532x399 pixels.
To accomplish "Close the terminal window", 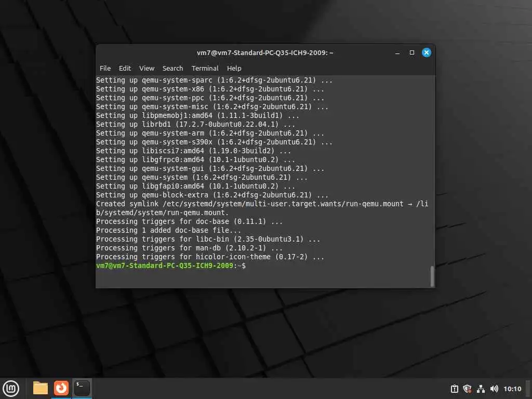I will tap(427, 52).
